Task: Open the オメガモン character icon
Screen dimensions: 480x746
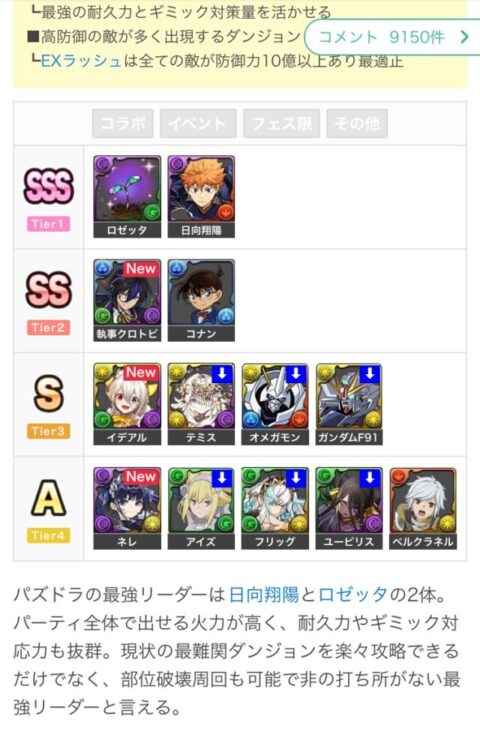Action: point(275,404)
